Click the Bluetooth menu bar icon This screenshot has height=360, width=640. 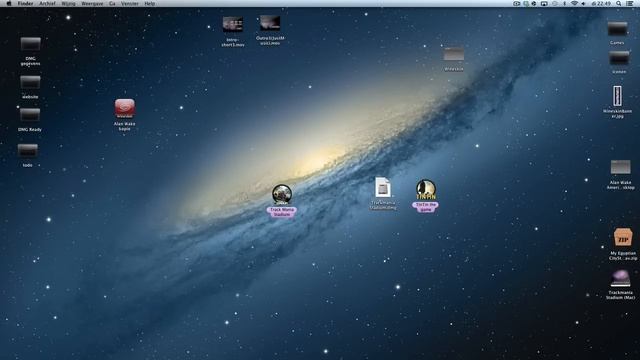point(564,3)
